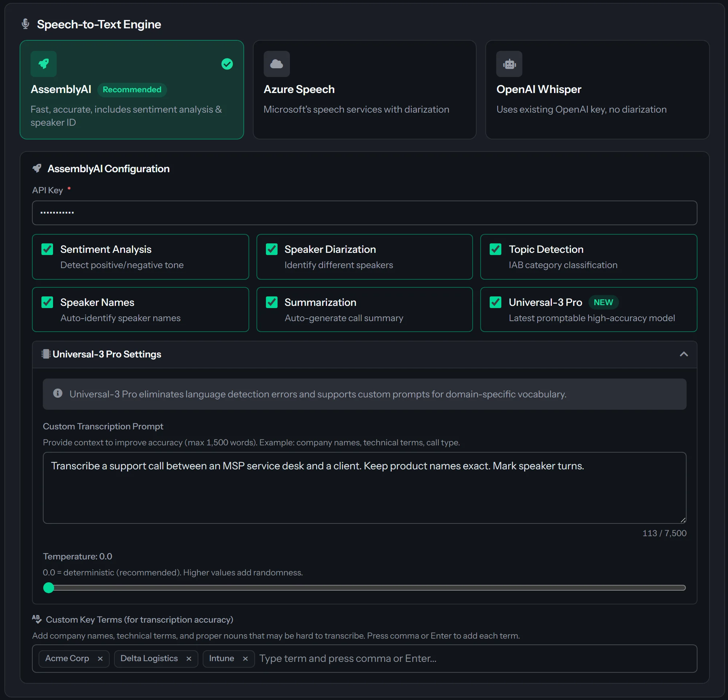
Task: Click the microphone icon beside Speech-to-Text Engine
Action: [x=25, y=24]
